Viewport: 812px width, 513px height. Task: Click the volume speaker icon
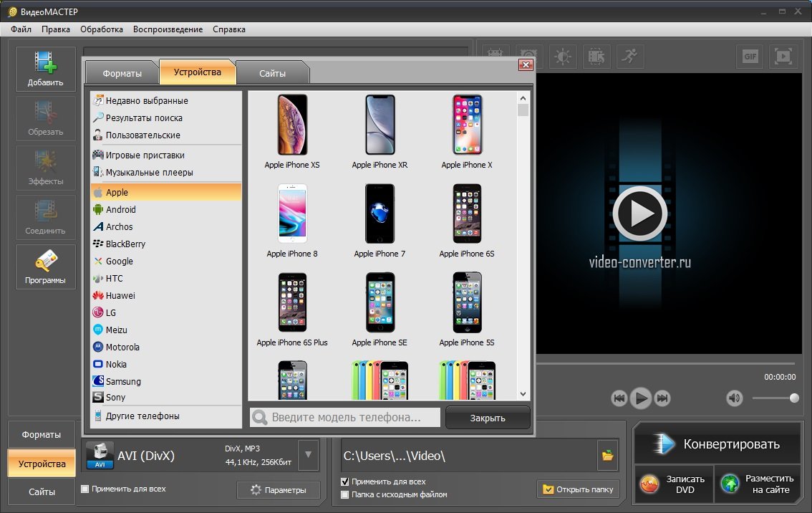click(x=735, y=398)
